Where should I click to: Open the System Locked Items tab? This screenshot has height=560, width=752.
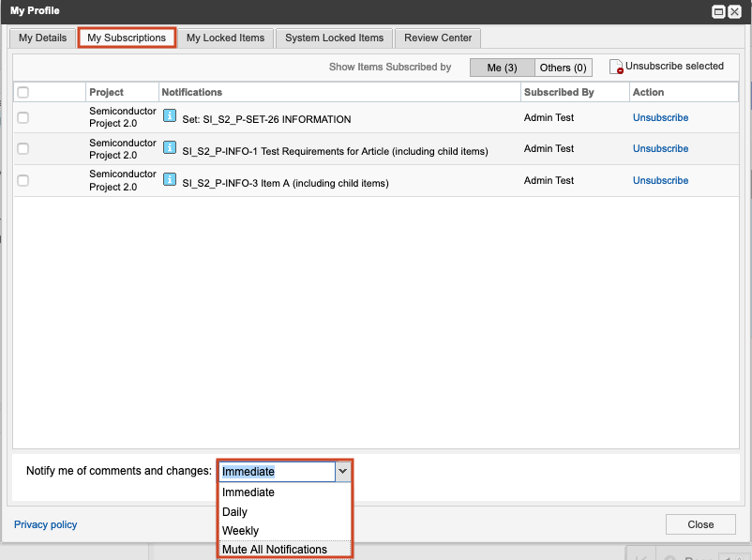click(x=335, y=38)
